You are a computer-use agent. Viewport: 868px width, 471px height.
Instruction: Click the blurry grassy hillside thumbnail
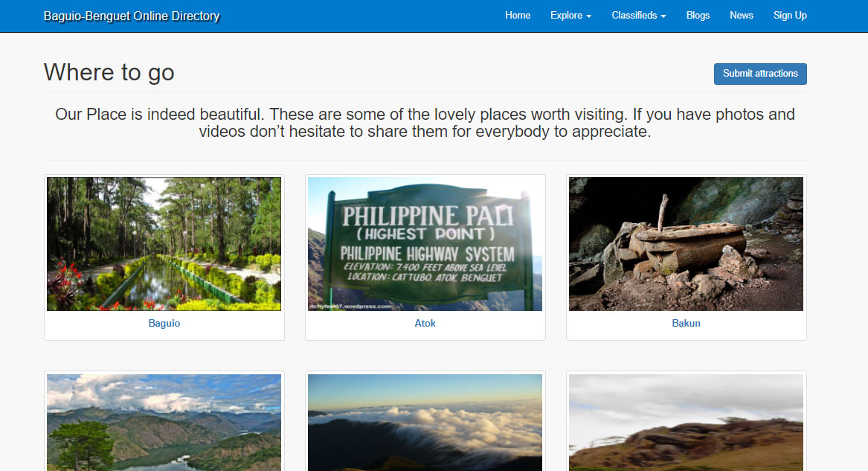pos(686,422)
